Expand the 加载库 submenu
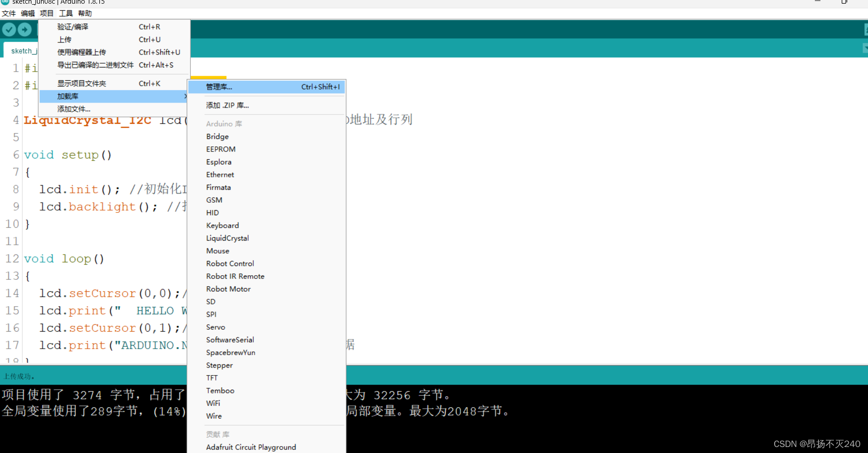This screenshot has width=868, height=453. [114, 96]
